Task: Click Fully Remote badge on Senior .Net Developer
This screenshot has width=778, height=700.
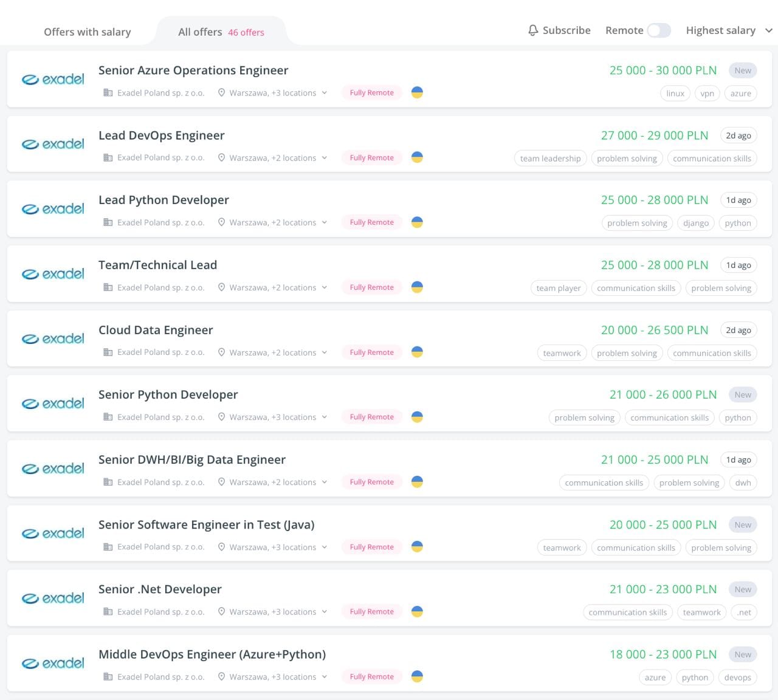Action: [372, 611]
